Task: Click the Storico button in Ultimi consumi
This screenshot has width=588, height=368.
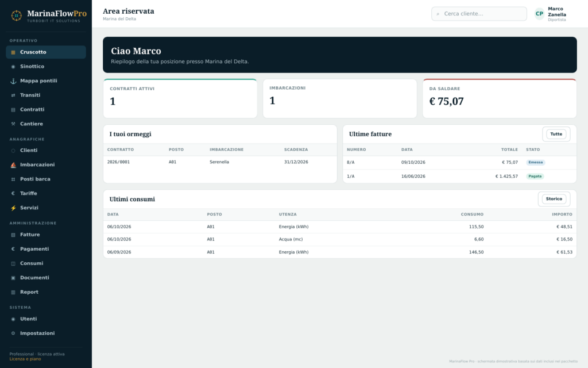Action: [x=554, y=199]
